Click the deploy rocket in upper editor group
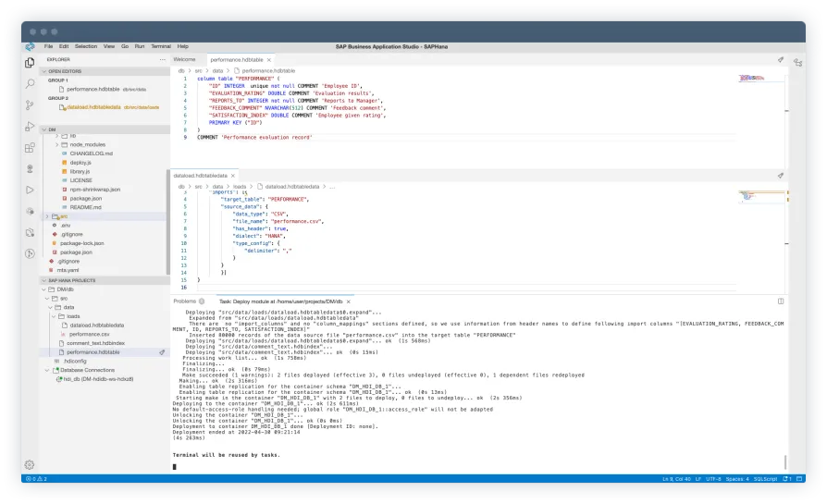827x504 pixels. 781,59
